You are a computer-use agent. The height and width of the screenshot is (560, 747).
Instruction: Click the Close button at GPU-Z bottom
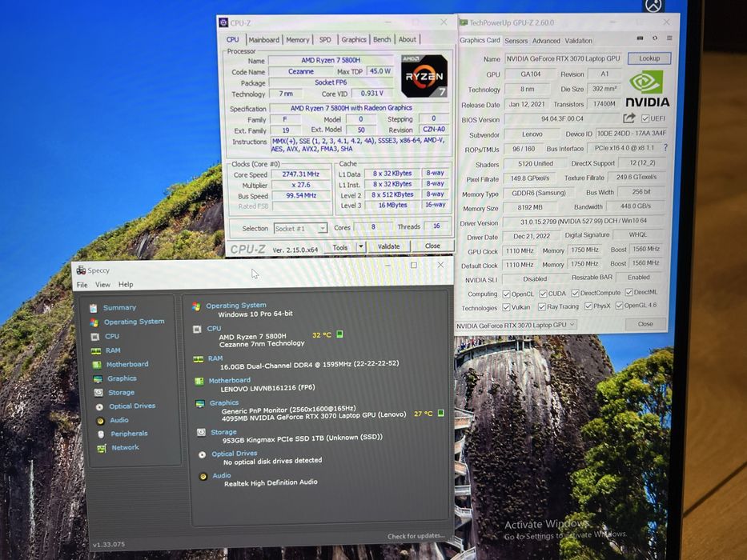pyautogui.click(x=645, y=324)
